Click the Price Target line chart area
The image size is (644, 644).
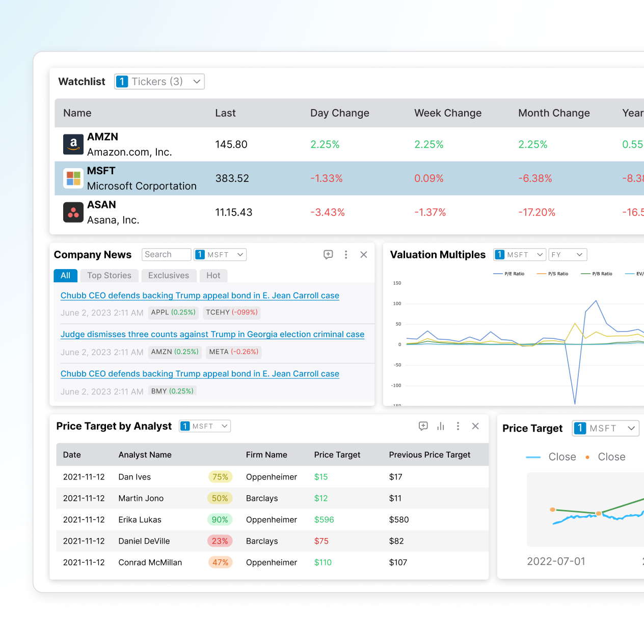click(585, 509)
